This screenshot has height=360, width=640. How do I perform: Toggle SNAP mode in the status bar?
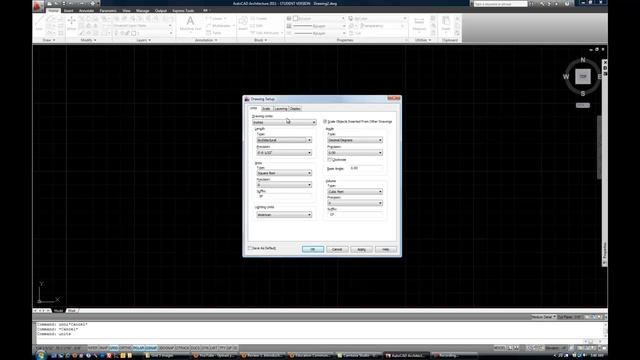[x=104, y=348]
